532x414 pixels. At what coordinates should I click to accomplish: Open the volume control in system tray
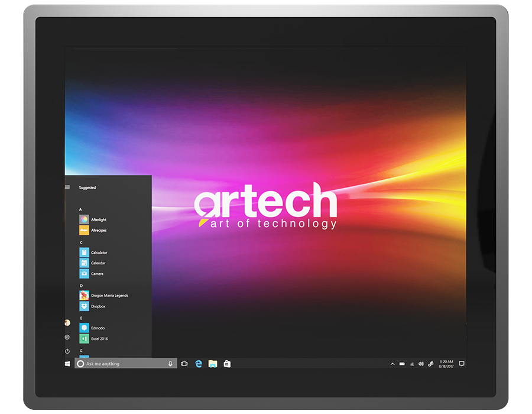[421, 364]
